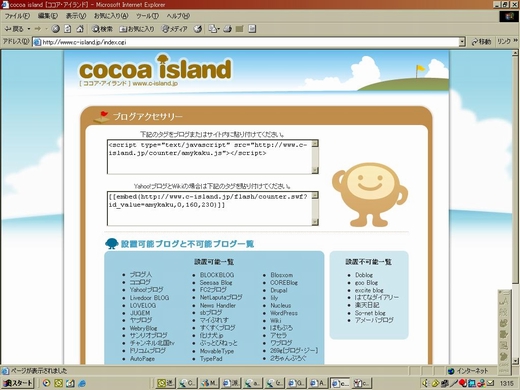
Task: Click inside the embed tag text box
Action: click(x=210, y=208)
